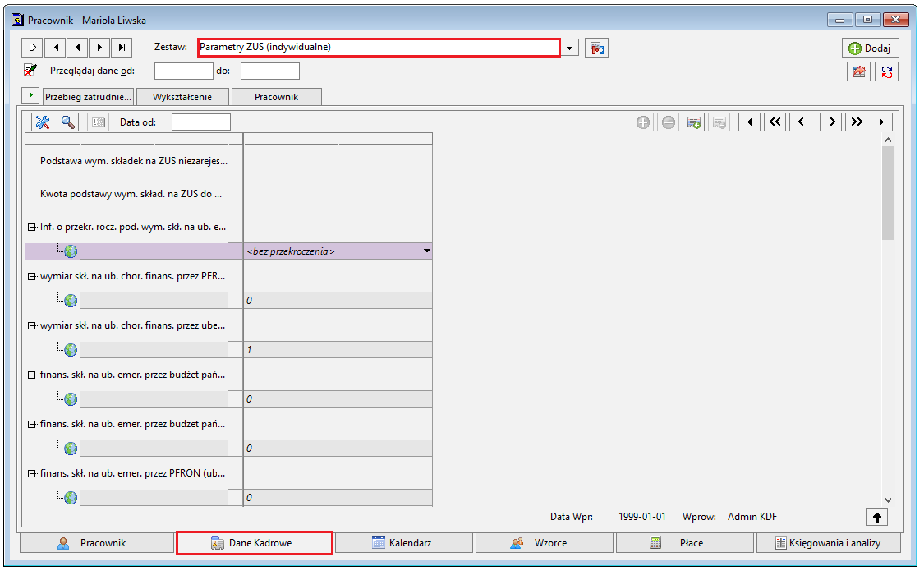
Task: Click the Przeglądaj dane od date field
Action: pyautogui.click(x=183, y=71)
